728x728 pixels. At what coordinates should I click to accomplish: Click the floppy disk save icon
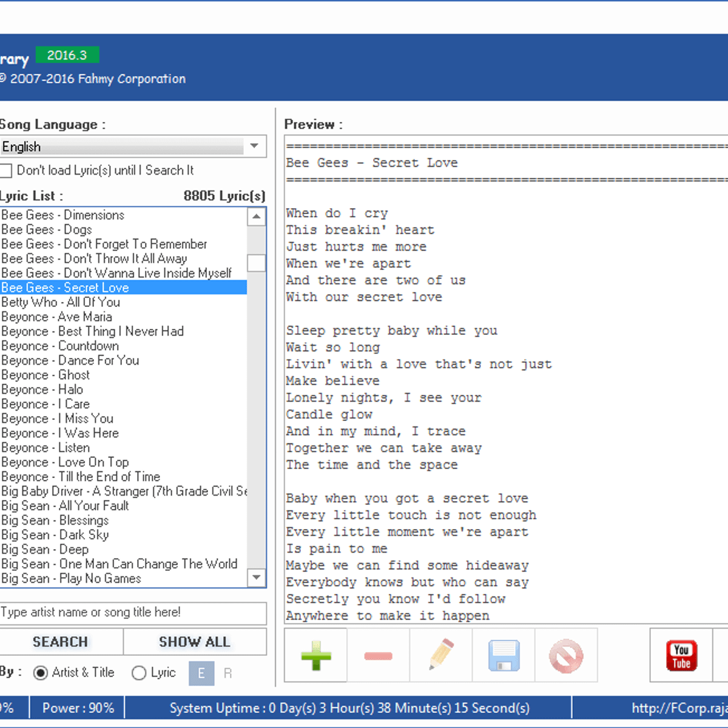pyautogui.click(x=504, y=656)
